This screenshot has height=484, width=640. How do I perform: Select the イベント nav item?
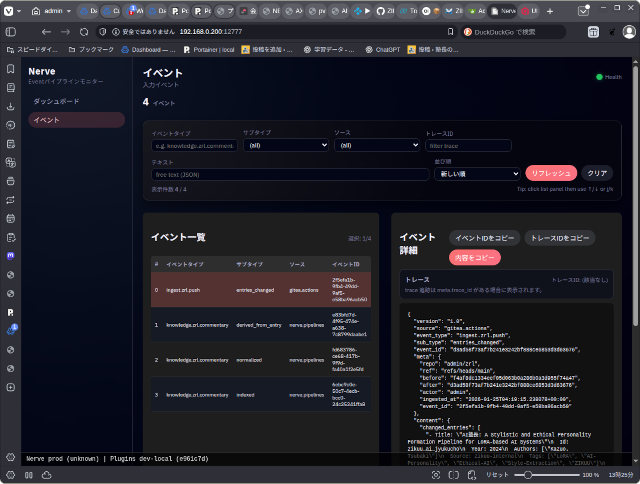click(76, 120)
